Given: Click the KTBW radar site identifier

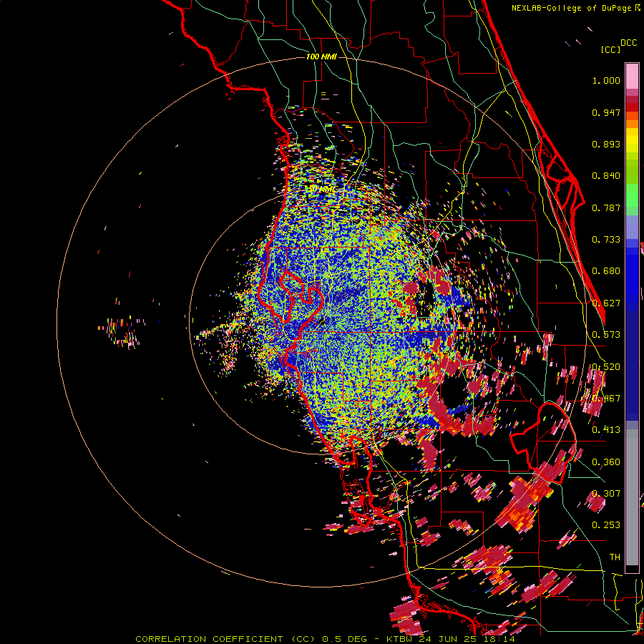Looking at the screenshot, I should [401, 639].
